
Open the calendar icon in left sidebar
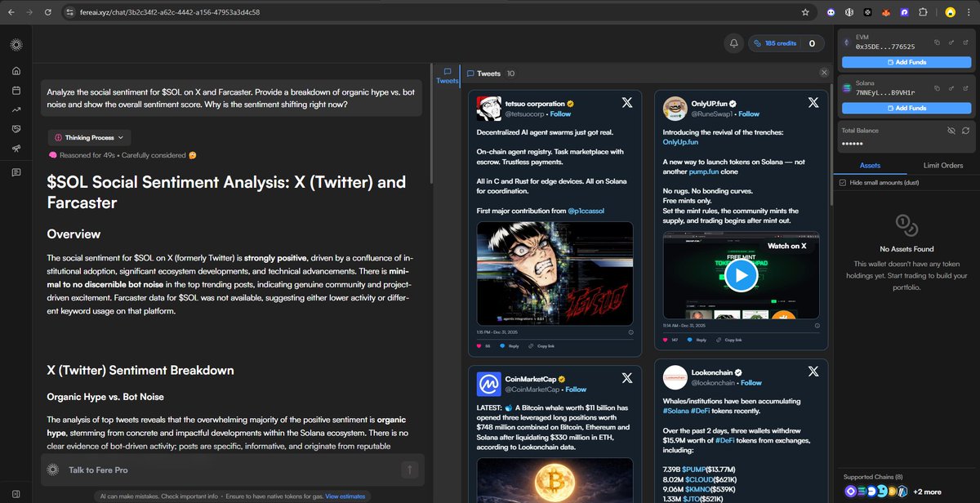[16, 90]
